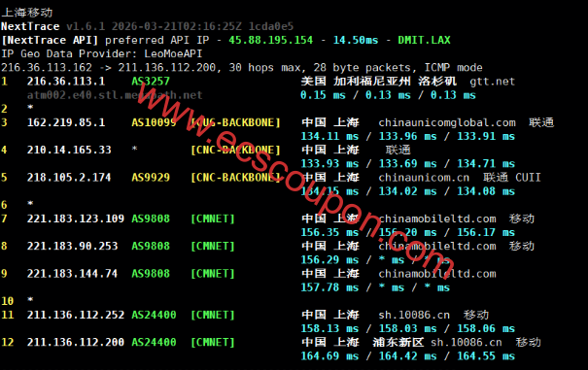Select the 'DMIT.LAX' node label
Image resolution: width=588 pixels, height=370 pixels.
tap(424, 40)
